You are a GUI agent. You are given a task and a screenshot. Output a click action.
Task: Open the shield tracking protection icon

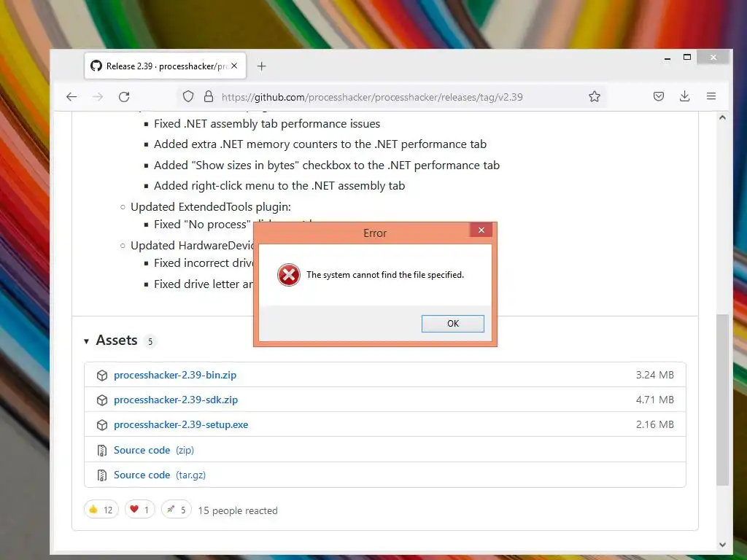188,97
